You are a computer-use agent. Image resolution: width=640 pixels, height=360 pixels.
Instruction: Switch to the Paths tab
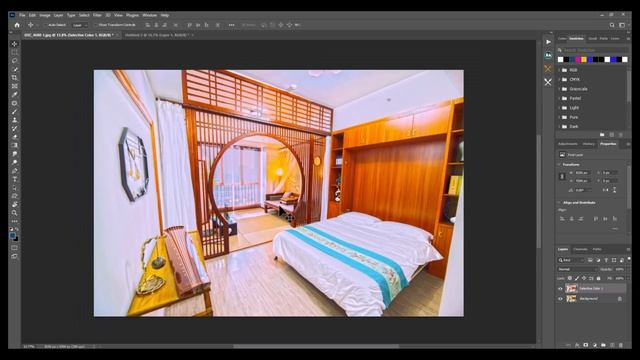597,249
